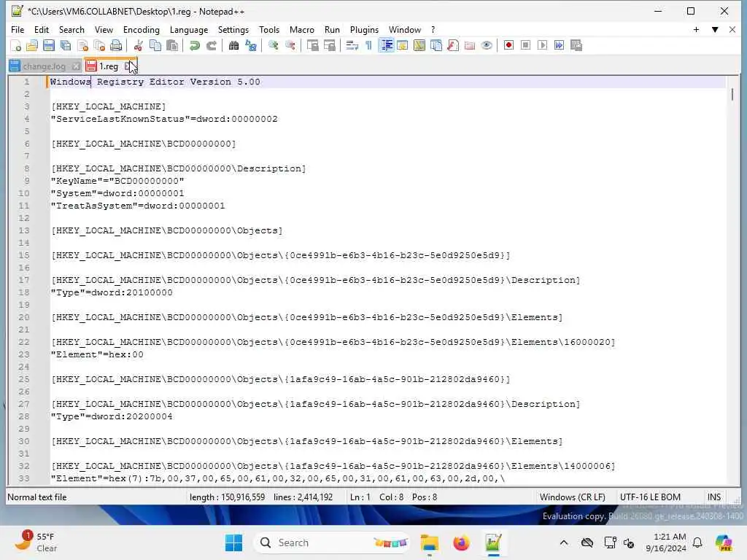Open the Edit menu
This screenshot has height=560, width=747.
click(x=42, y=29)
